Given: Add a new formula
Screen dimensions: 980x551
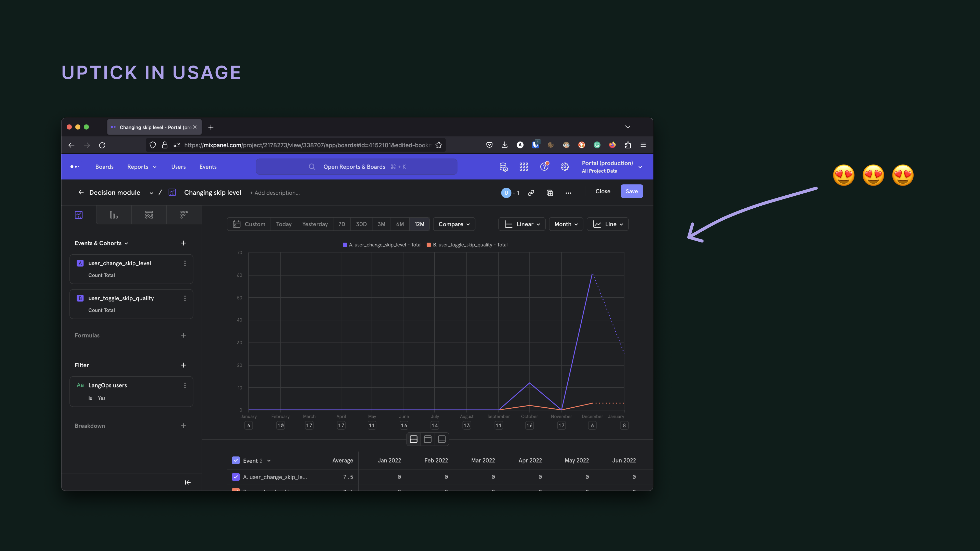Looking at the screenshot, I should pos(183,335).
